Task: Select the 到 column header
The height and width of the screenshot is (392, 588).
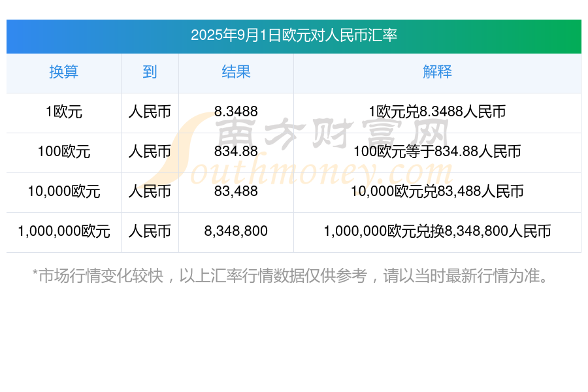Action: 150,72
